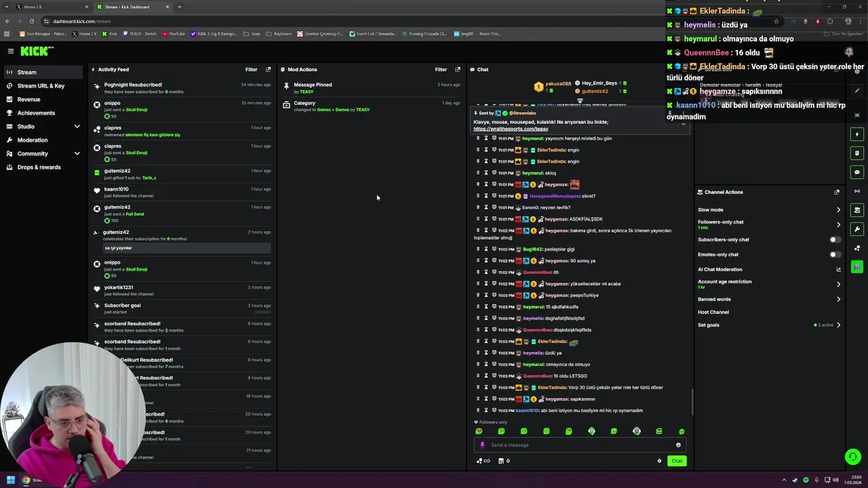
Task: Open Achievements page in sidebar
Action: click(x=42, y=113)
